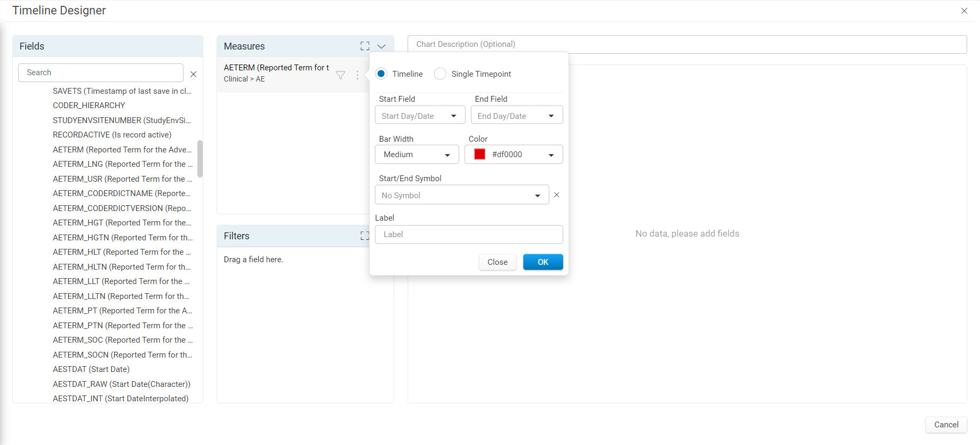980x445 pixels.
Task: Close the Timeline Designer dialog
Action: point(964,11)
